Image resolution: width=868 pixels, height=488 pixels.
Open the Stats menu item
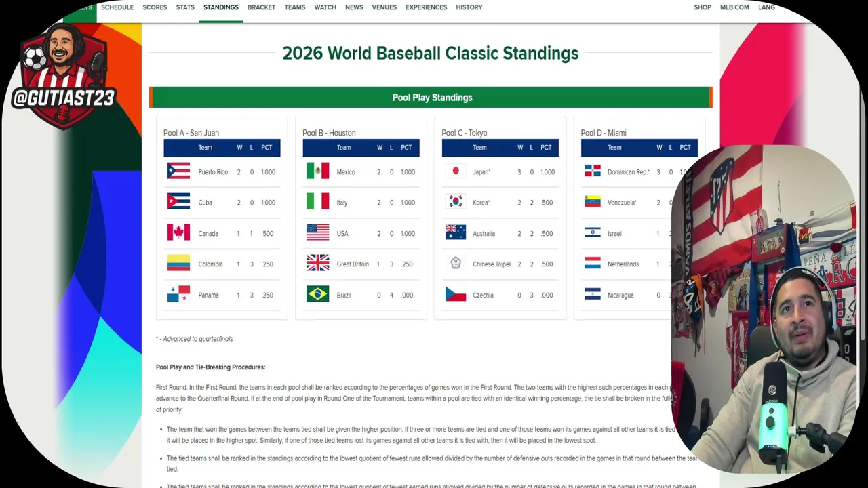(185, 7)
